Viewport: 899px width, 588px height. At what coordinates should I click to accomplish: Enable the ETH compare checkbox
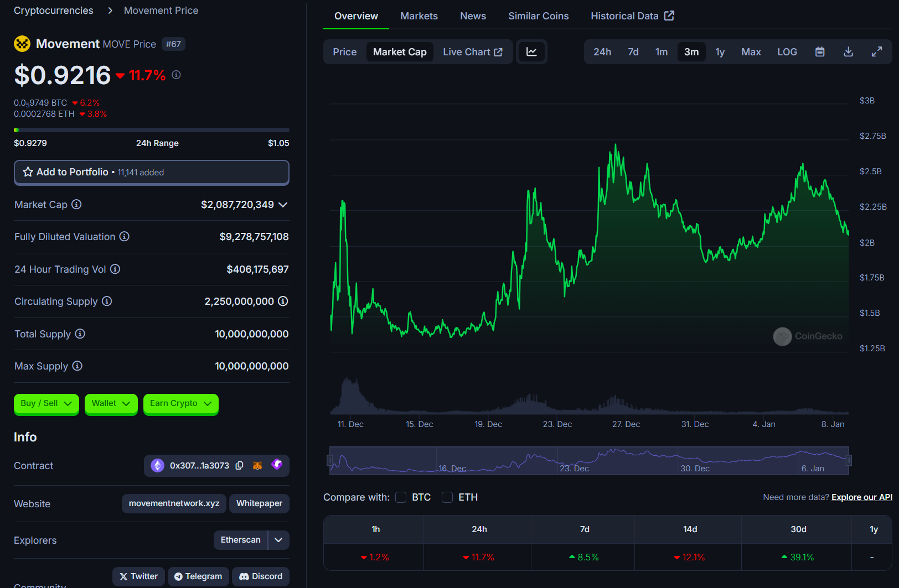[447, 497]
